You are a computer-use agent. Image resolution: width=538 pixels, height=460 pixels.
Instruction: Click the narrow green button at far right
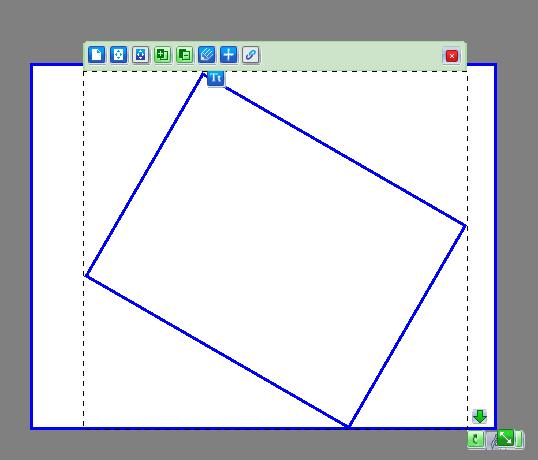click(519, 439)
